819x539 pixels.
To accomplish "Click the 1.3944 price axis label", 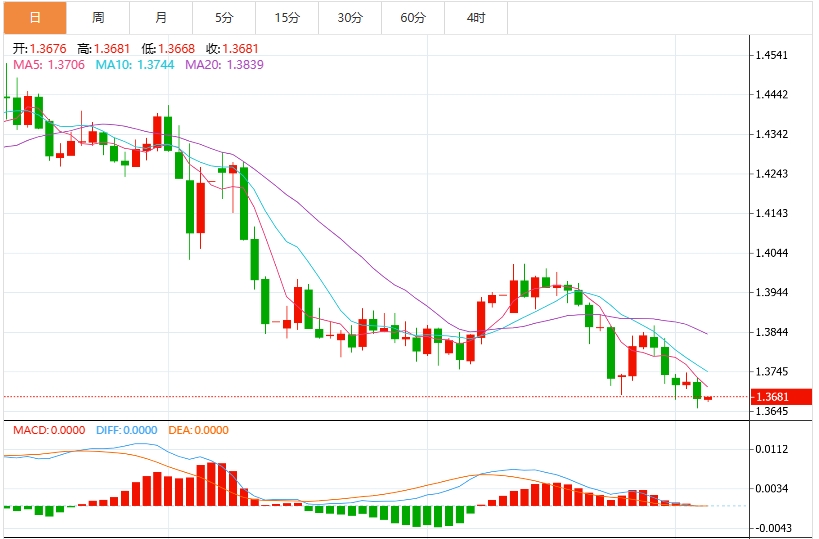I will [772, 292].
